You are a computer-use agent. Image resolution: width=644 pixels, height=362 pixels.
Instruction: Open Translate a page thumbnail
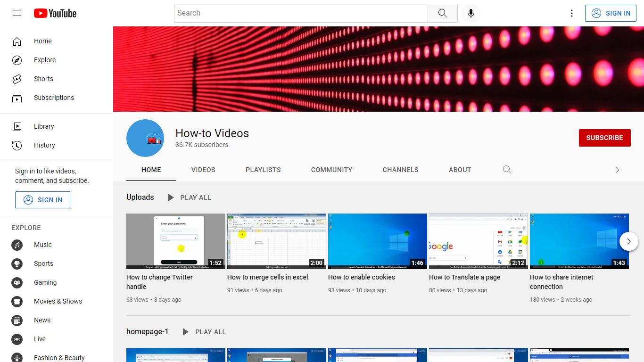479,241
